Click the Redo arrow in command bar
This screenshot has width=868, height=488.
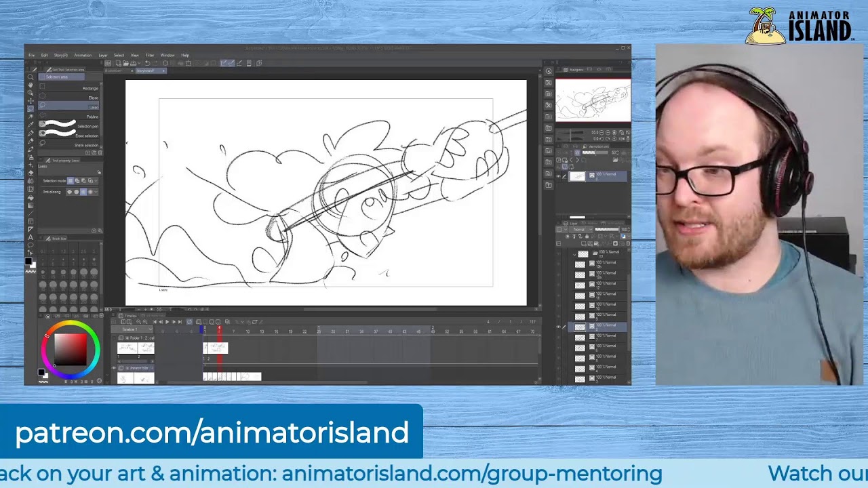(x=156, y=63)
